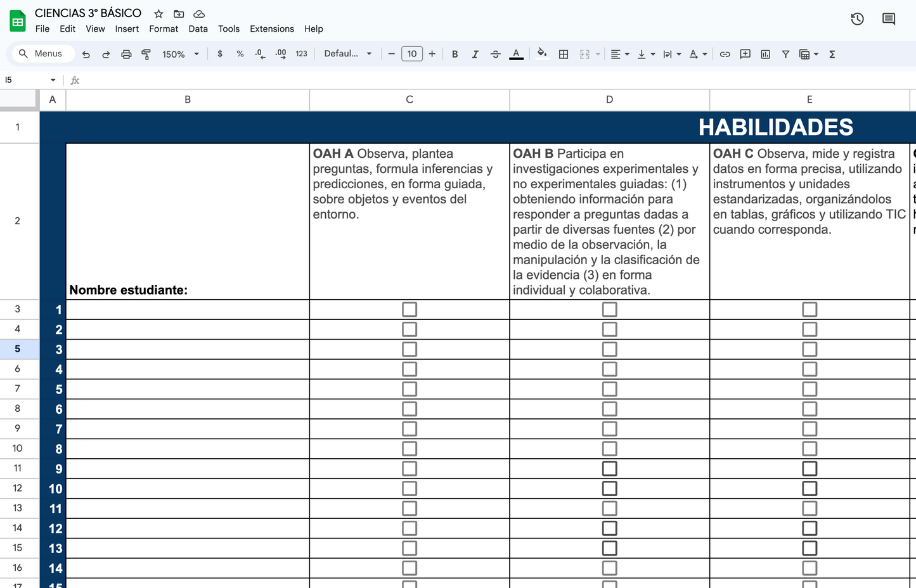Open the fill color picker

[x=541, y=54]
